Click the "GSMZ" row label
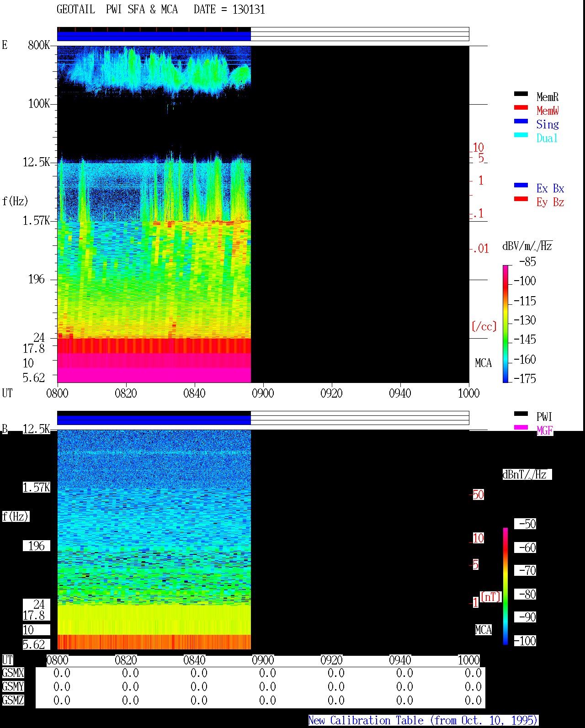 13,700
